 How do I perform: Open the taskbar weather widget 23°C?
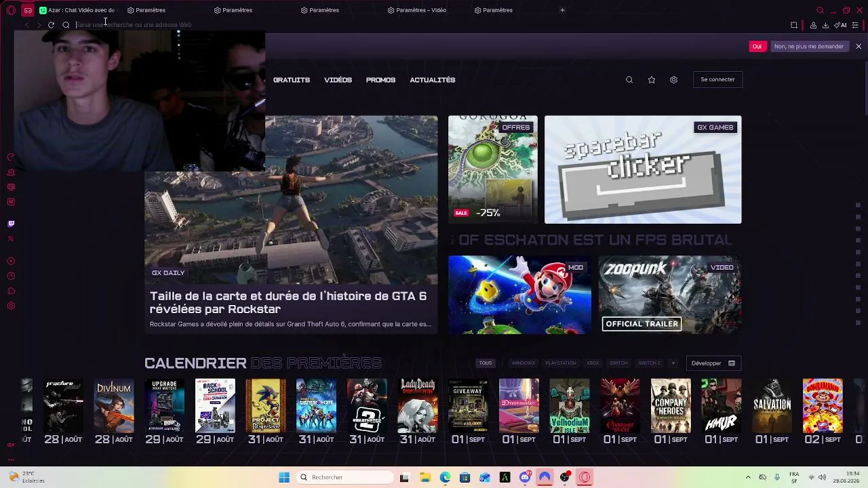[27, 477]
